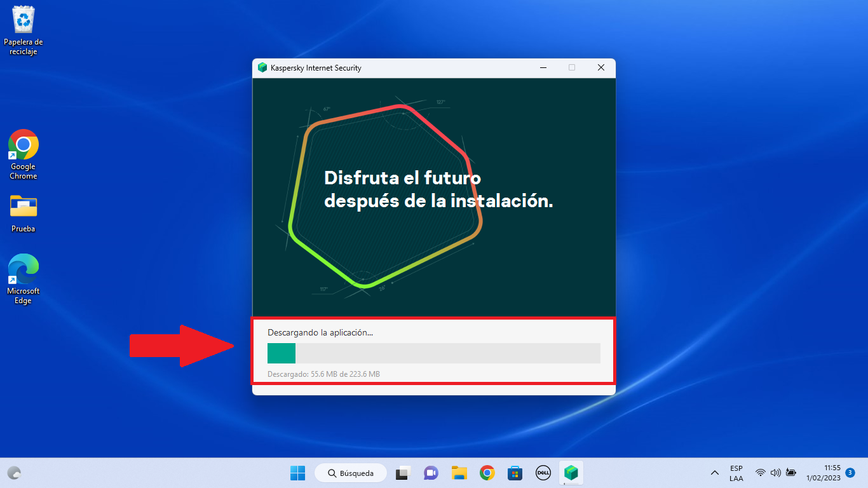Click the Chrome icon in the taskbar
Screen dimensions: 868x488
pyautogui.click(x=487, y=473)
